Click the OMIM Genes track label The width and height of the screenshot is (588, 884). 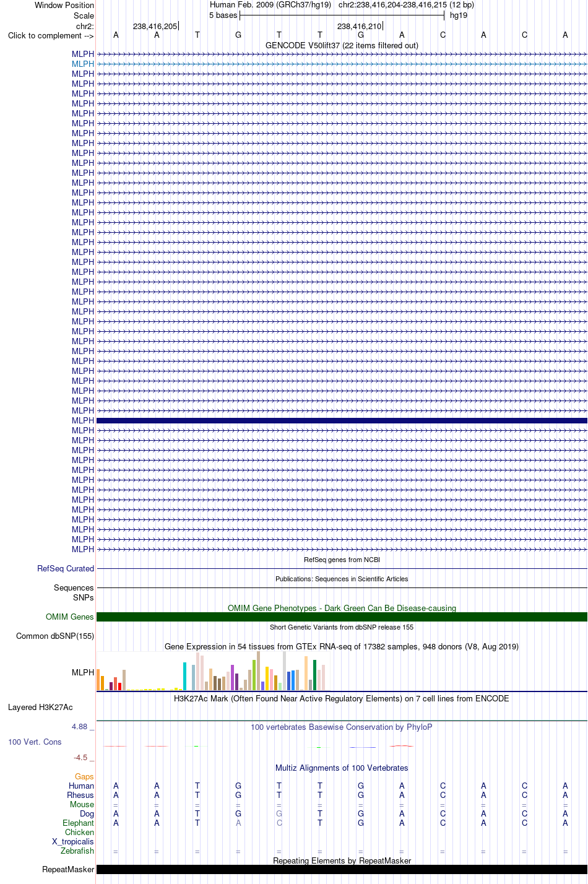(x=70, y=617)
